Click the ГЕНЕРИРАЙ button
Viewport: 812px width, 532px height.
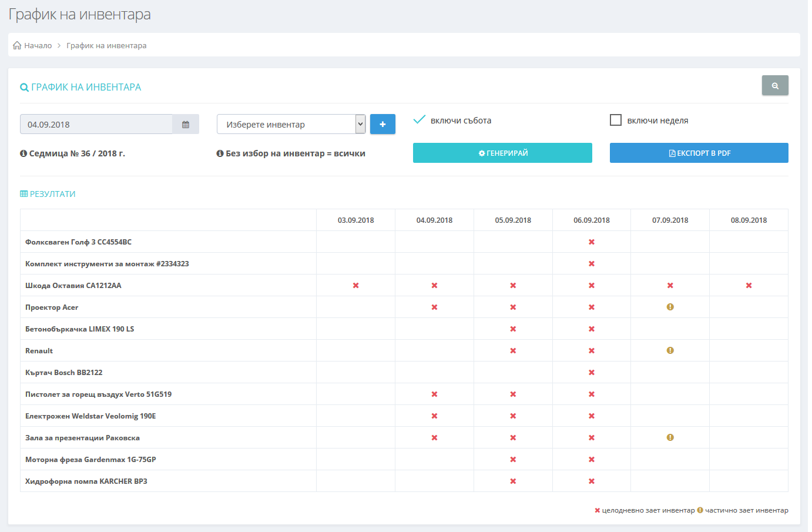502,153
